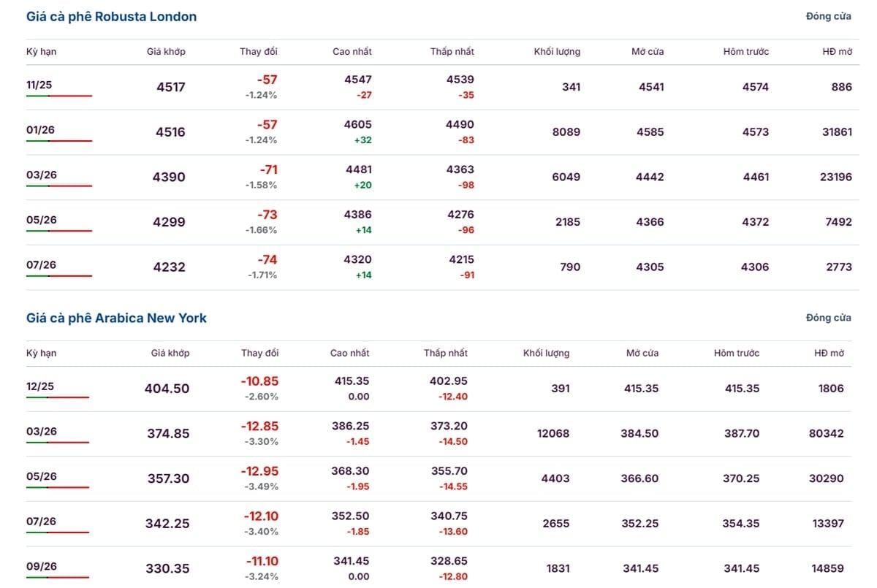Image resolution: width=877 pixels, height=588 pixels.
Task: Click the Arabica 03/26 matched price 374.85
Action: 167,433
